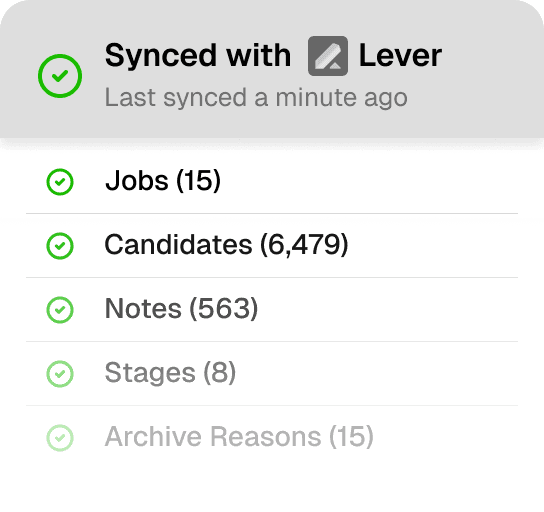Click the Archive Reasons check icon

tap(60, 438)
